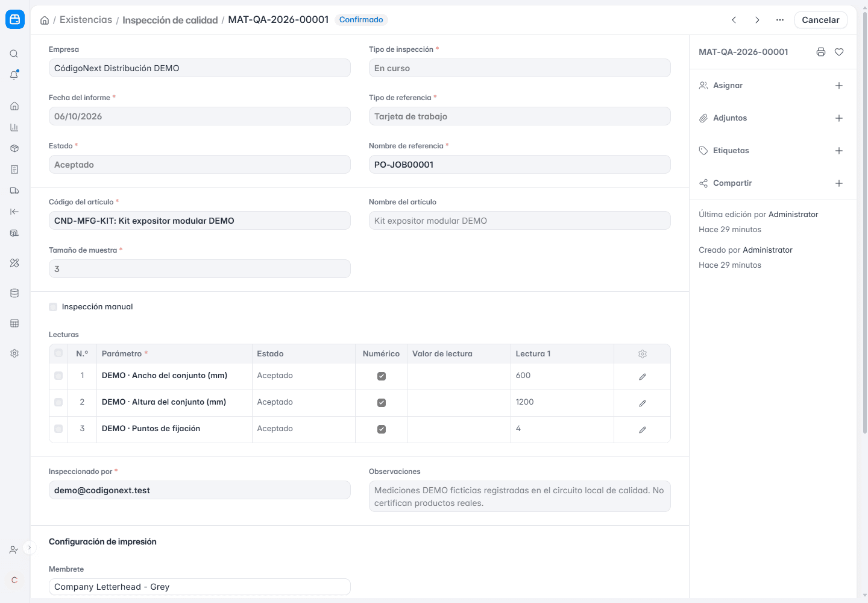Screen dimensions: 868x603
Task: Select row 3 checkbox in Lecturas
Action: pyautogui.click(x=58, y=429)
